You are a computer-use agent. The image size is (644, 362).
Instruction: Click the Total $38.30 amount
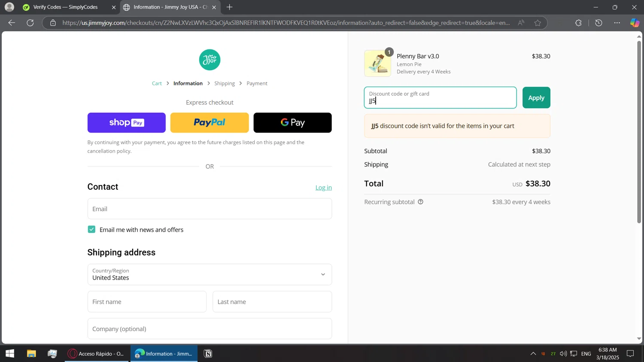(x=538, y=184)
